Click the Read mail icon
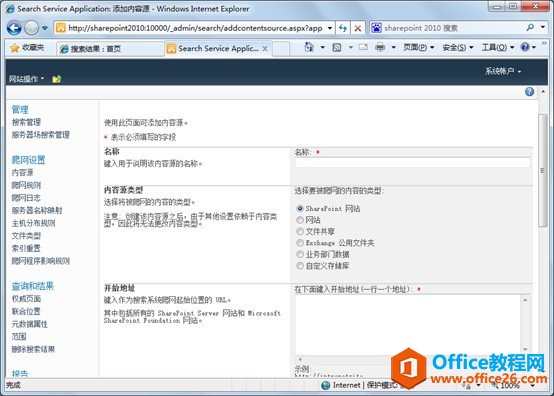 [x=364, y=47]
